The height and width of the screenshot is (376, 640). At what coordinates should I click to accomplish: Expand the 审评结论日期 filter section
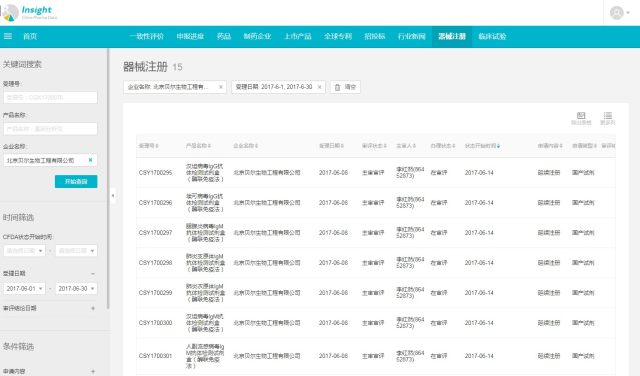[x=93, y=308]
